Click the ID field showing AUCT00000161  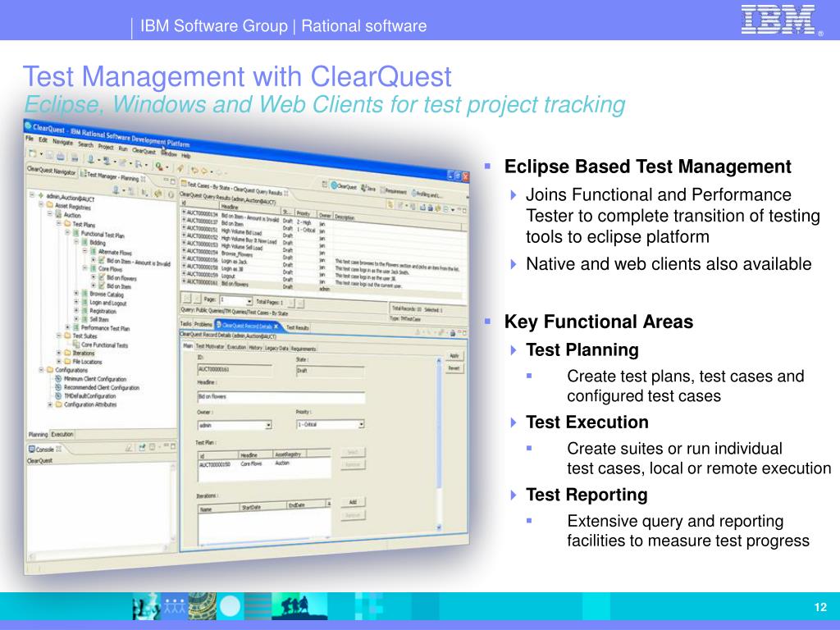(x=235, y=369)
